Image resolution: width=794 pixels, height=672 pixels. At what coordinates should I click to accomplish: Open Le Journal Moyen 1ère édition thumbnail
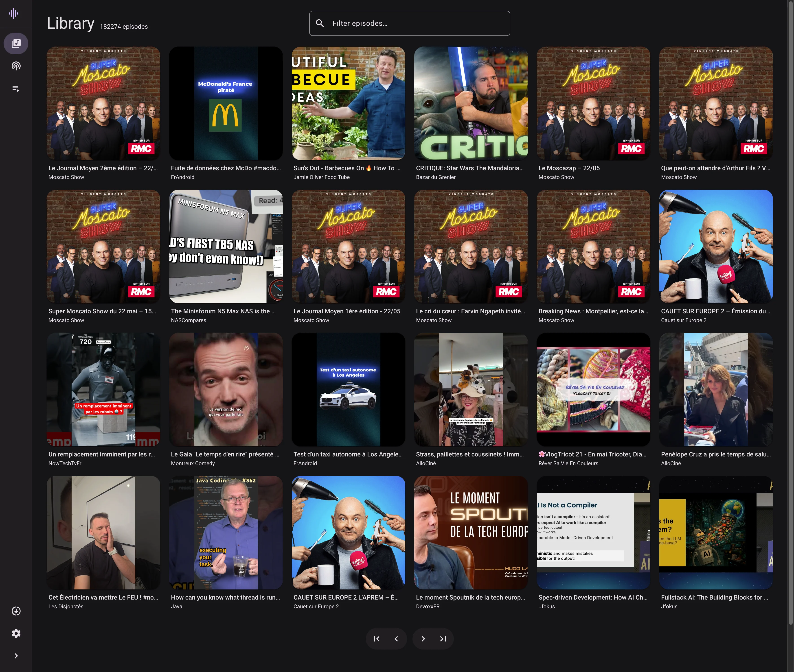[348, 247]
